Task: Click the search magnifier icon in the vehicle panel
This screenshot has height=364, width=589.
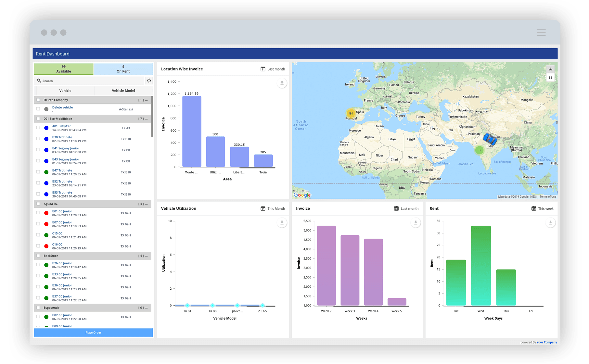Action: pos(39,81)
